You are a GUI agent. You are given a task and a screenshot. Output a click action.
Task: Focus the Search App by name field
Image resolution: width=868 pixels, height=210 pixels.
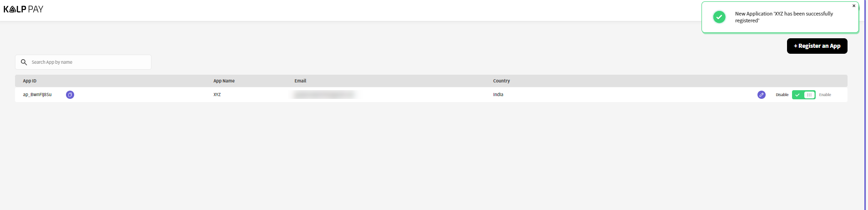pyautogui.click(x=83, y=62)
